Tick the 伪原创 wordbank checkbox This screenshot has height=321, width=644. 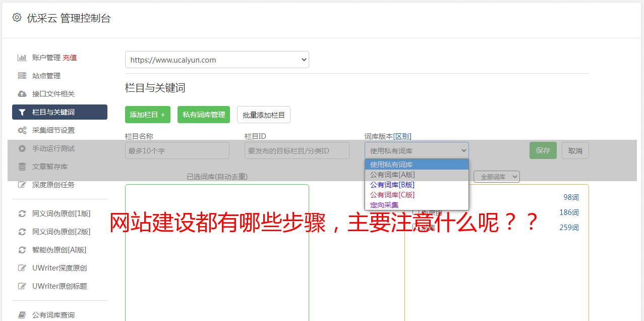(416, 212)
